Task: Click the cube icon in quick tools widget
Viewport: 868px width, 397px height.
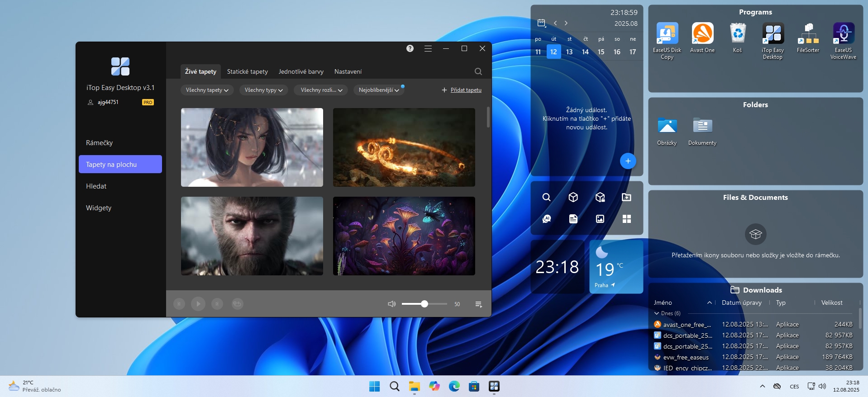Action: click(x=573, y=197)
